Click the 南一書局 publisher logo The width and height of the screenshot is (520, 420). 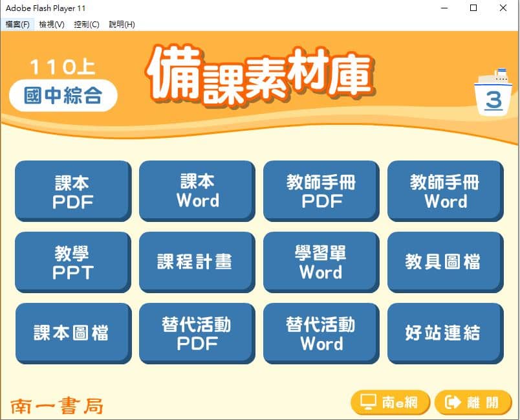point(57,406)
